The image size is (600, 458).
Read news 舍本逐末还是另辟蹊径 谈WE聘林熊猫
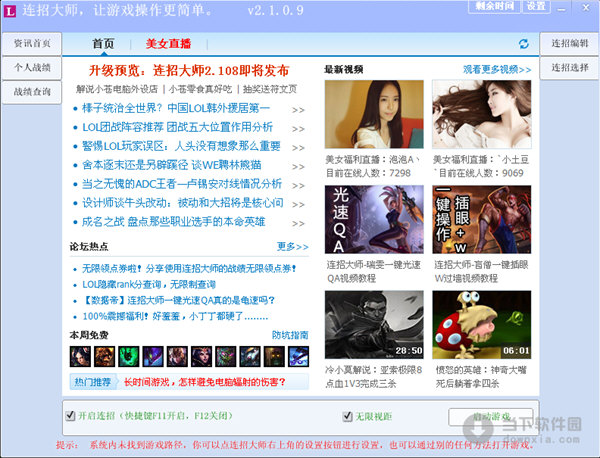(x=171, y=165)
